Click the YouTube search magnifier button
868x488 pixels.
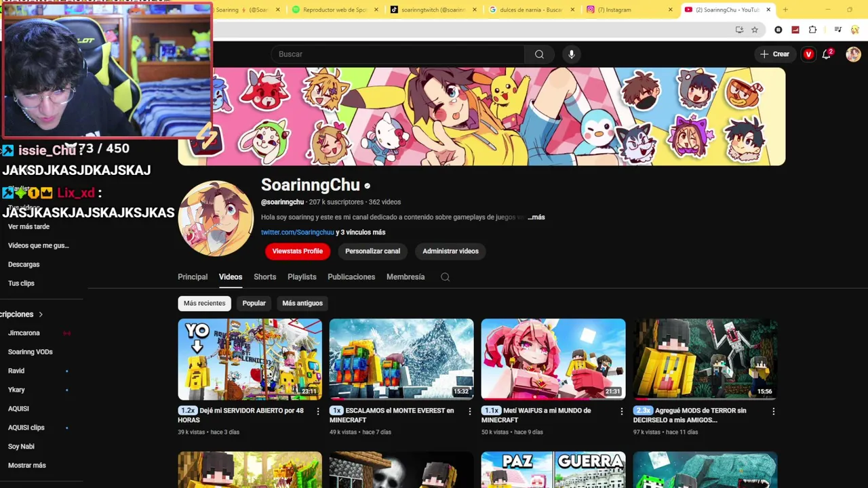pos(539,54)
